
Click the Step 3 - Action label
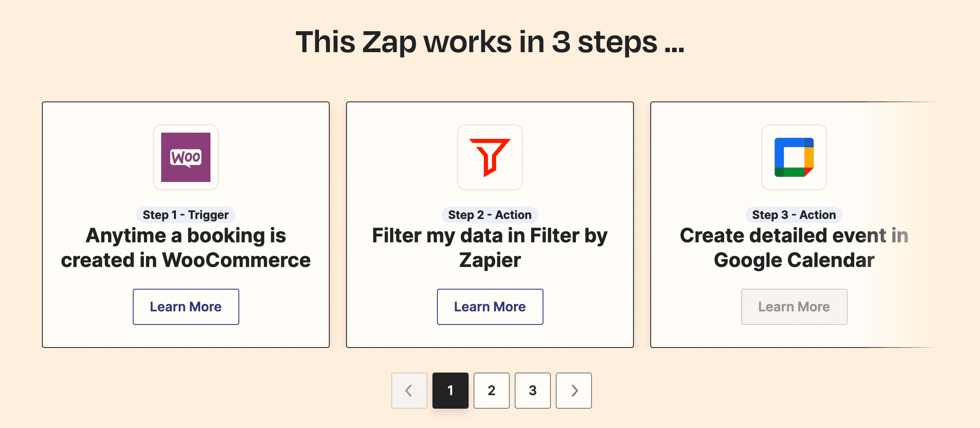(794, 215)
